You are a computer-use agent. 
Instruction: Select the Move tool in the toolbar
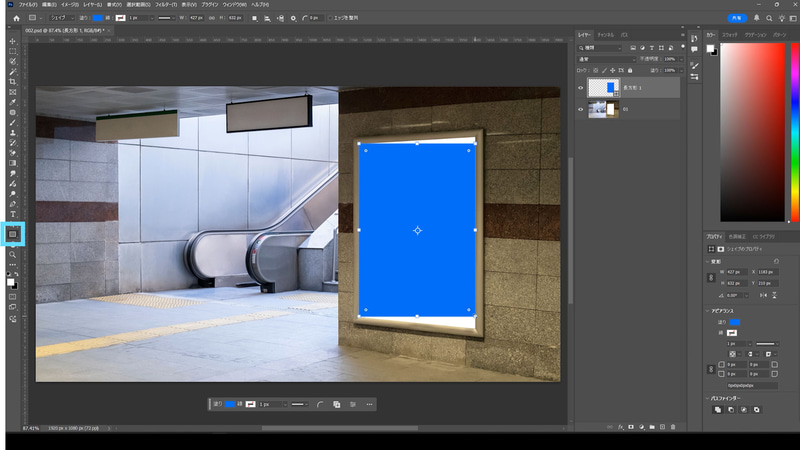tap(13, 41)
